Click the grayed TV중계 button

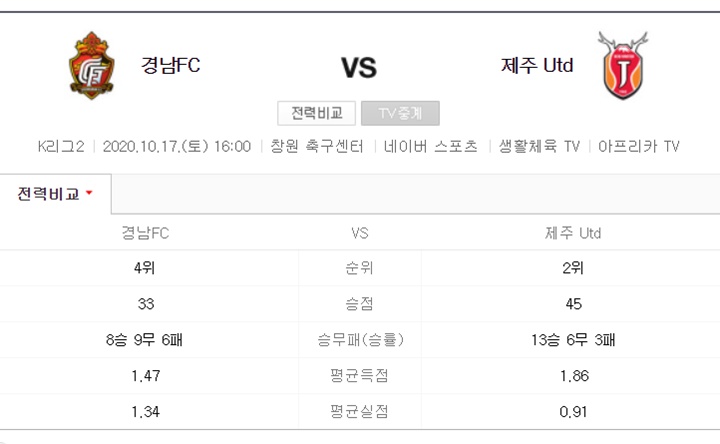pyautogui.click(x=400, y=113)
